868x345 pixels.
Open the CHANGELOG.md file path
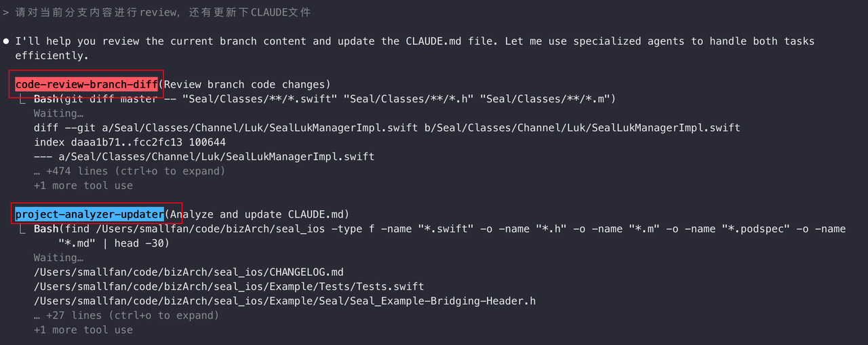pyautogui.click(x=189, y=272)
